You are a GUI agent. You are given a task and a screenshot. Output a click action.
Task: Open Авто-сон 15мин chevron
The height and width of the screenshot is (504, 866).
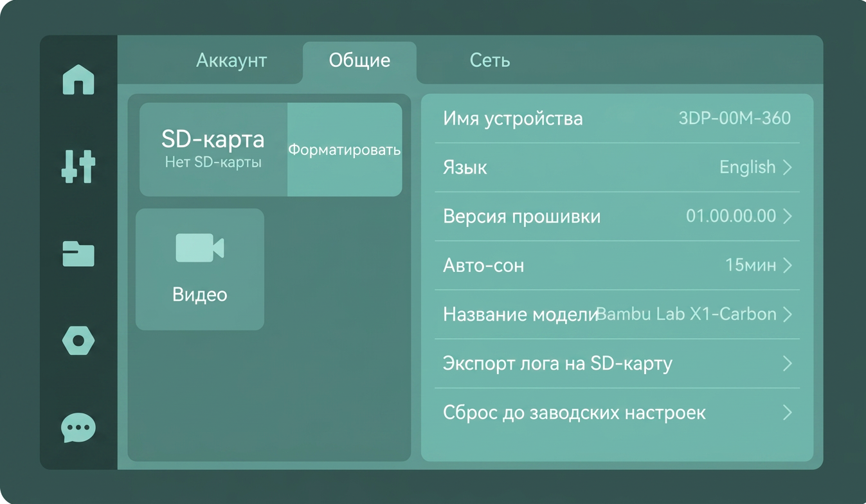[x=788, y=265]
